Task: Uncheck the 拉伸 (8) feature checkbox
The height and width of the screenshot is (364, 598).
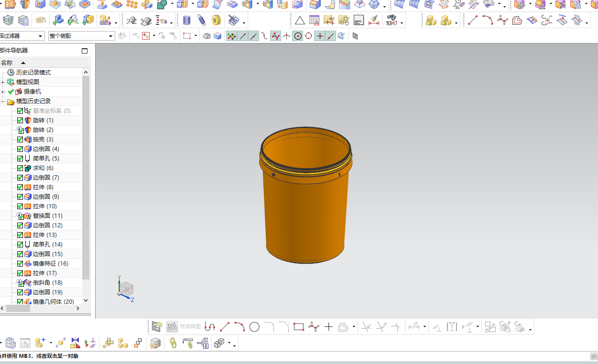Action: [x=20, y=187]
